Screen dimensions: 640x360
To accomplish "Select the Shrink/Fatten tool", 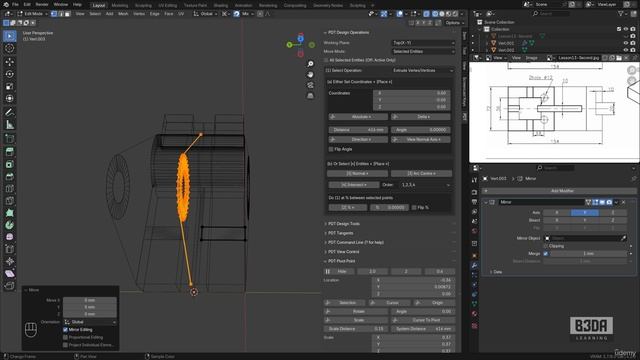I will [9, 262].
